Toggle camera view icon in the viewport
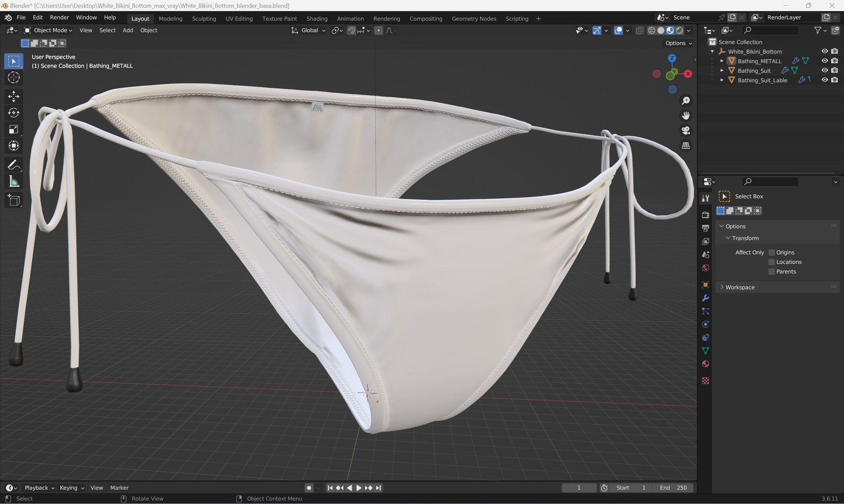 686,131
